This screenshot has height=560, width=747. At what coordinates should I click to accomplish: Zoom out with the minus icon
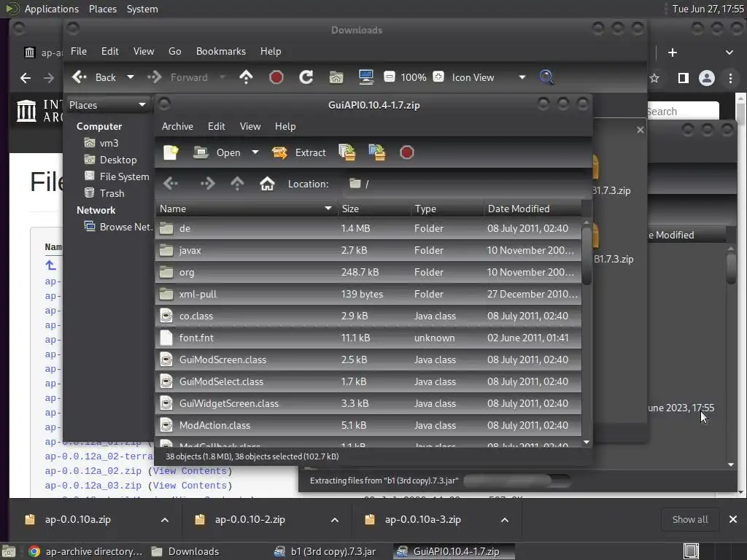pos(390,77)
